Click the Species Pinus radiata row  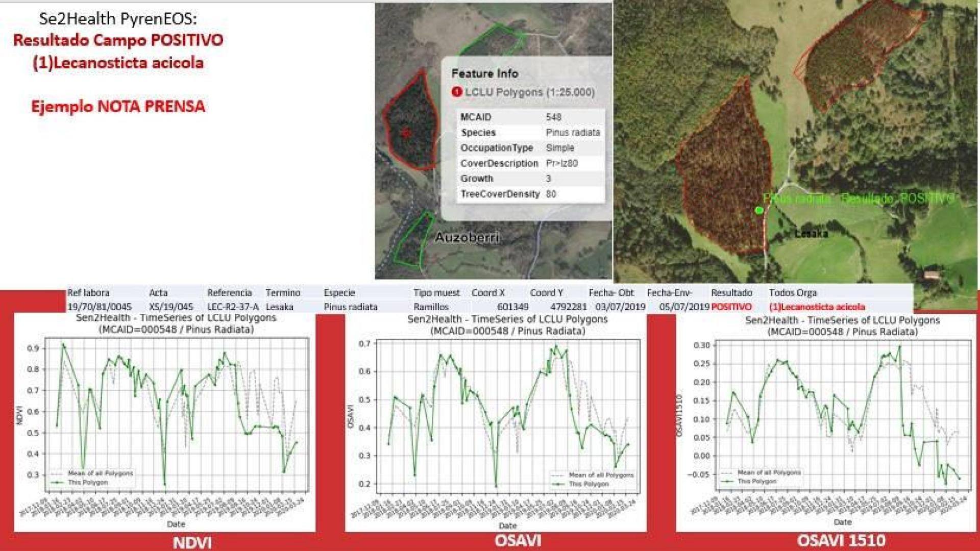tap(530, 133)
